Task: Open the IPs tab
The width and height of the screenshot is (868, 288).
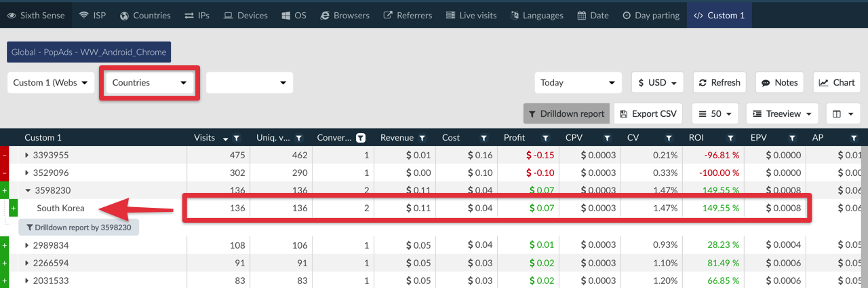Action: coord(197,15)
